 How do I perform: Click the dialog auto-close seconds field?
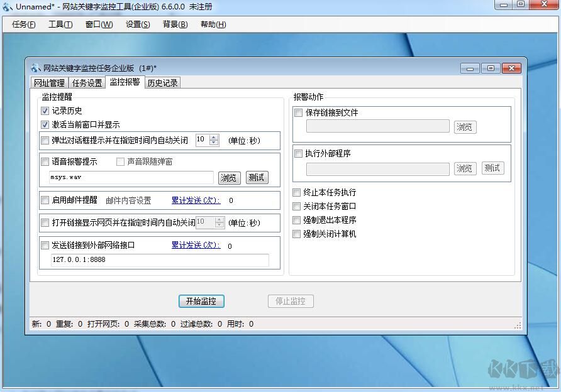(x=203, y=139)
